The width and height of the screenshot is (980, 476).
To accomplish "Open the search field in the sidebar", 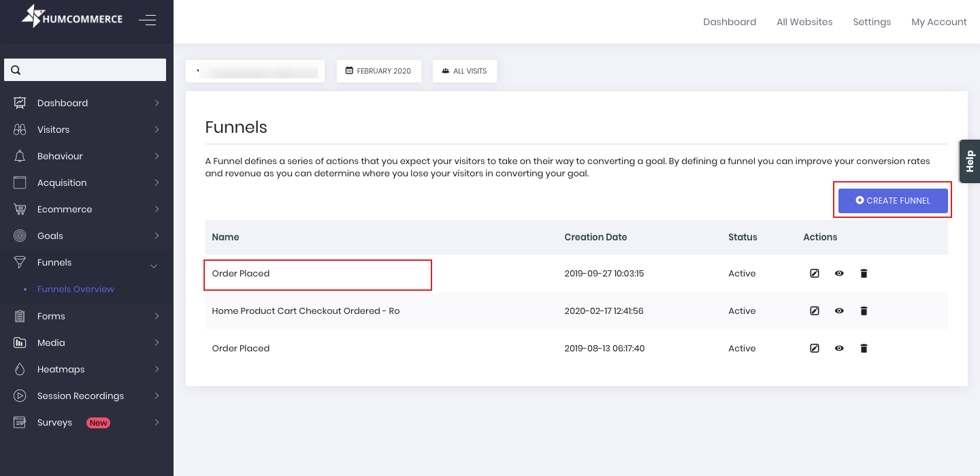I will [x=84, y=69].
